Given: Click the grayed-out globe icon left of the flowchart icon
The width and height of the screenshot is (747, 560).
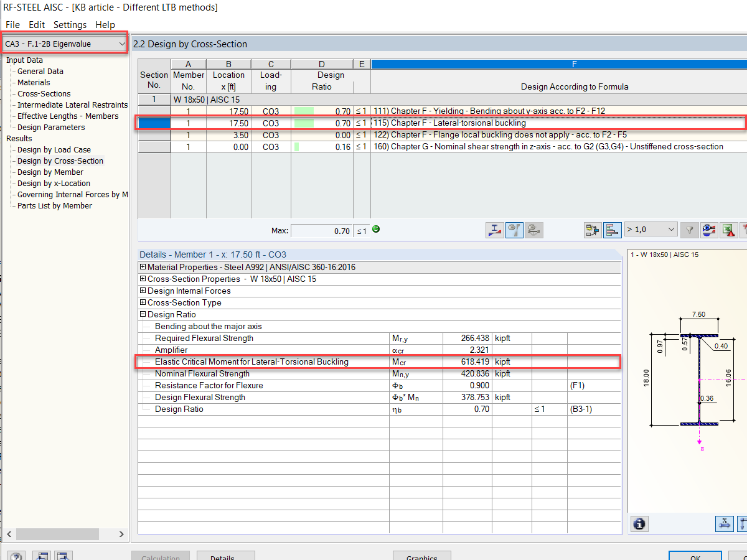Looking at the screenshot, I should pyautogui.click(x=533, y=230).
